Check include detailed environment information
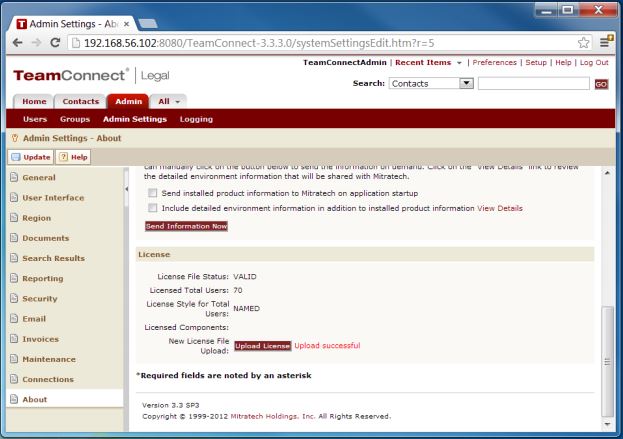Screen dimensions: 623x439 (x=152, y=208)
